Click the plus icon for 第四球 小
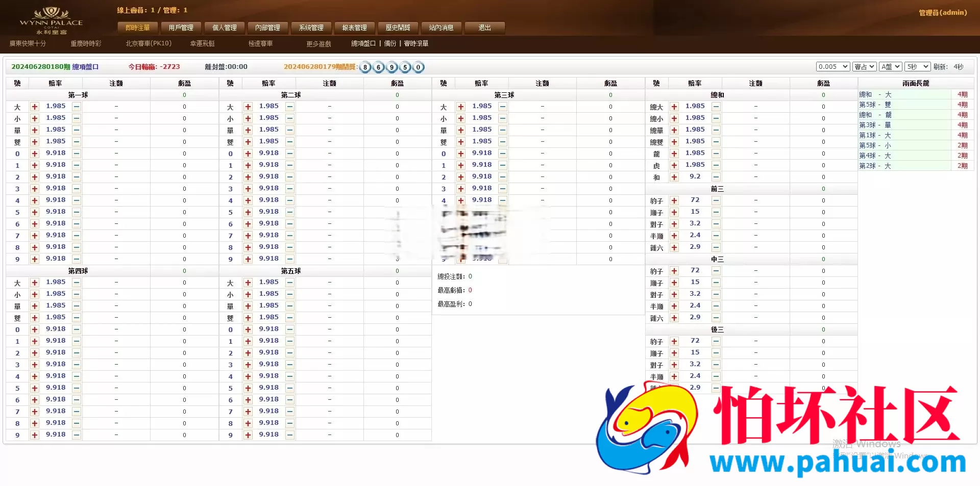 point(35,294)
